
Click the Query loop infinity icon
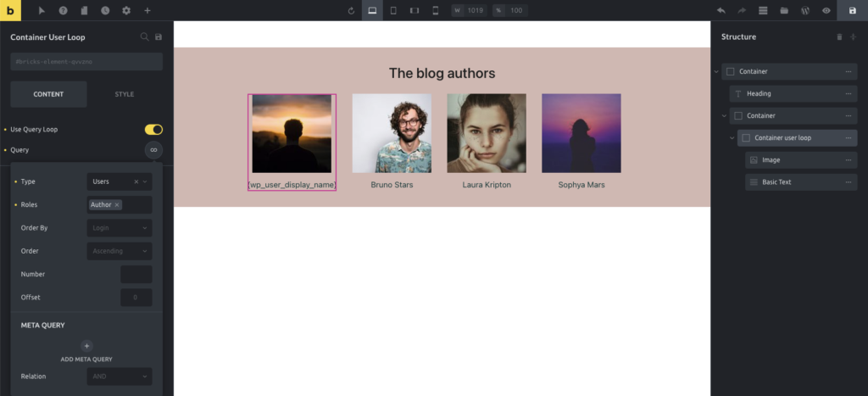pos(153,150)
